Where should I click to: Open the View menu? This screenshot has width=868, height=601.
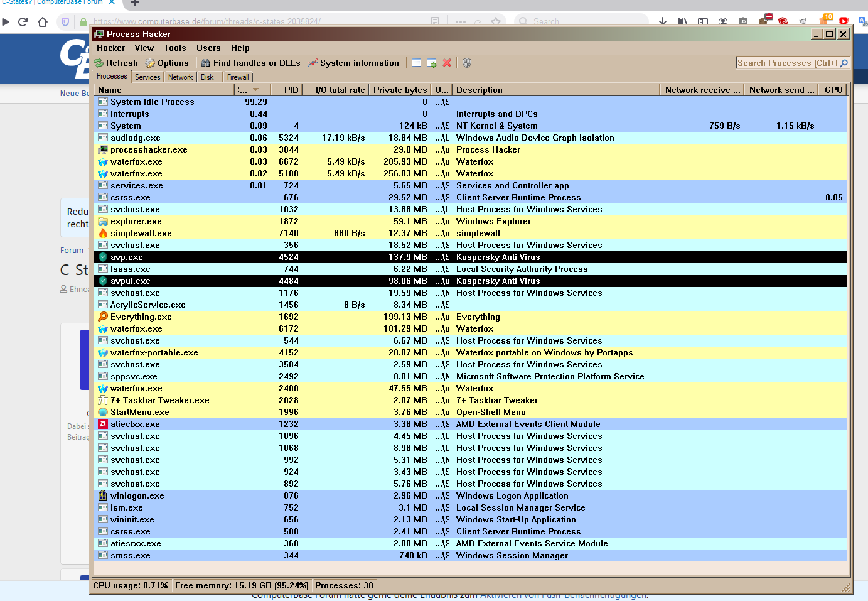click(x=144, y=48)
